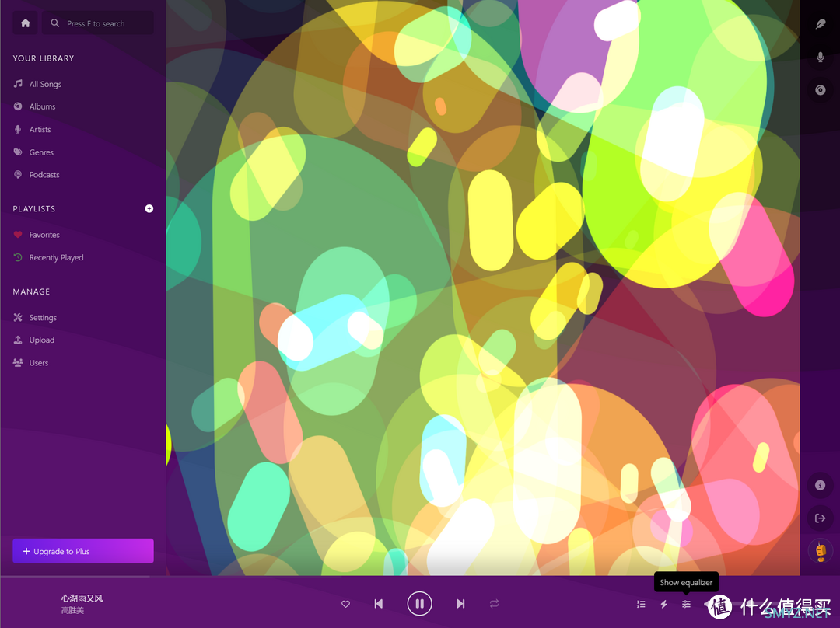Image resolution: width=840 pixels, height=628 pixels.
Task: Open the user profile avatar
Action: point(821,551)
